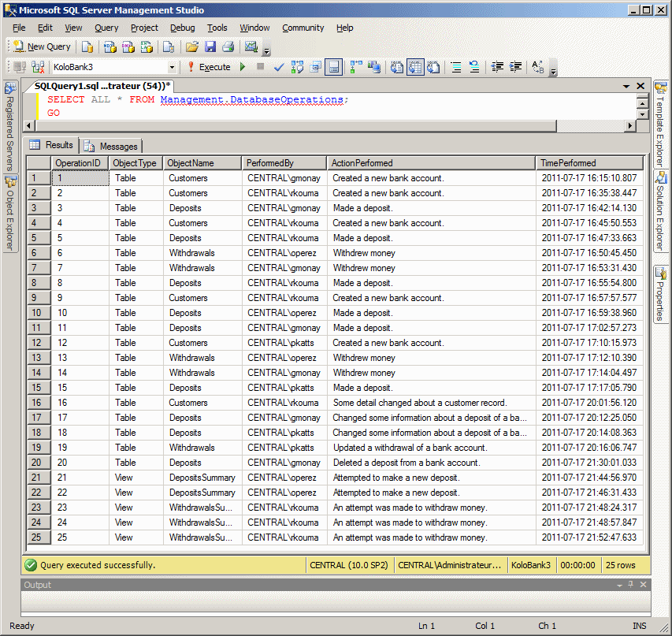This screenshot has height=636, width=672.
Task: Launch the Activity Monitor icon
Action: 251,46
